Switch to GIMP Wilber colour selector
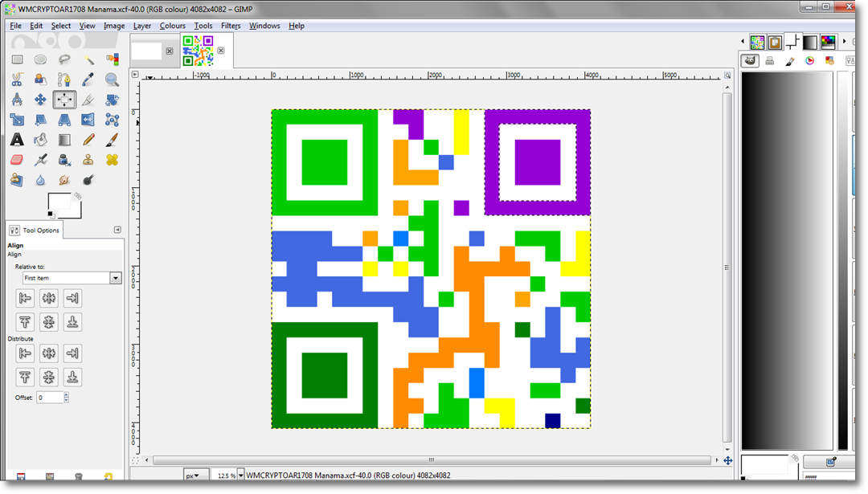868x494 pixels. pyautogui.click(x=750, y=61)
